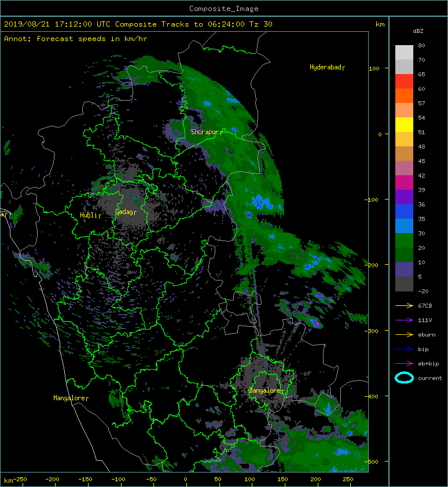
Task: Click the yellow 67CB arrow legend icon
Action: tap(404, 305)
